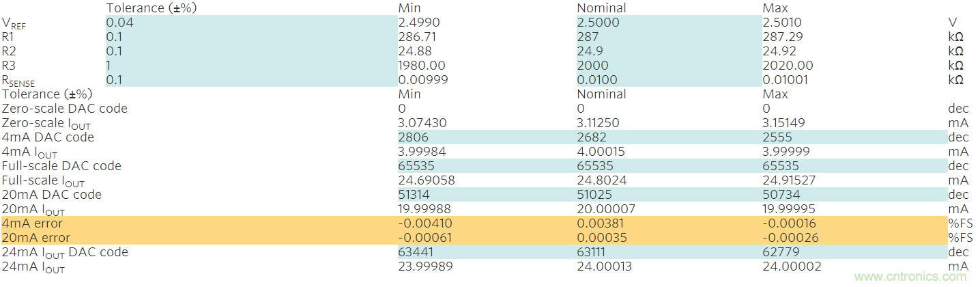Open the www.cntronics.com watermark link
This screenshot has width=980, height=287.
pyautogui.click(x=912, y=277)
